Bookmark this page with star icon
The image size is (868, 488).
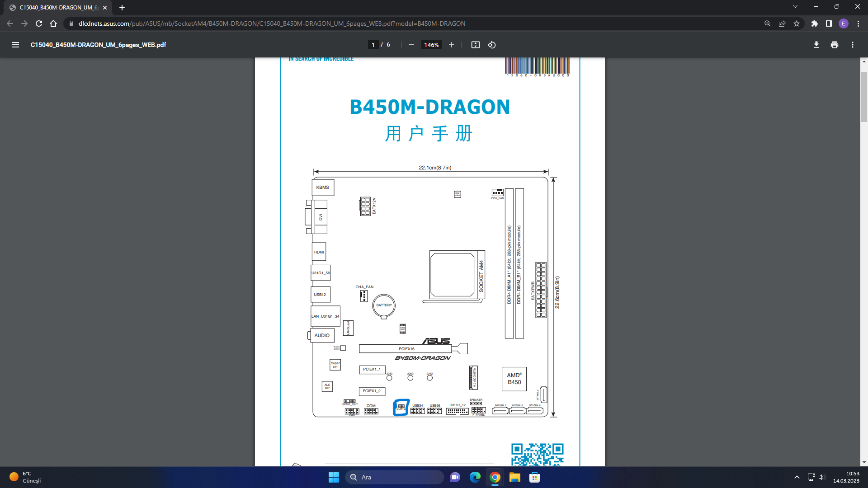[797, 23]
